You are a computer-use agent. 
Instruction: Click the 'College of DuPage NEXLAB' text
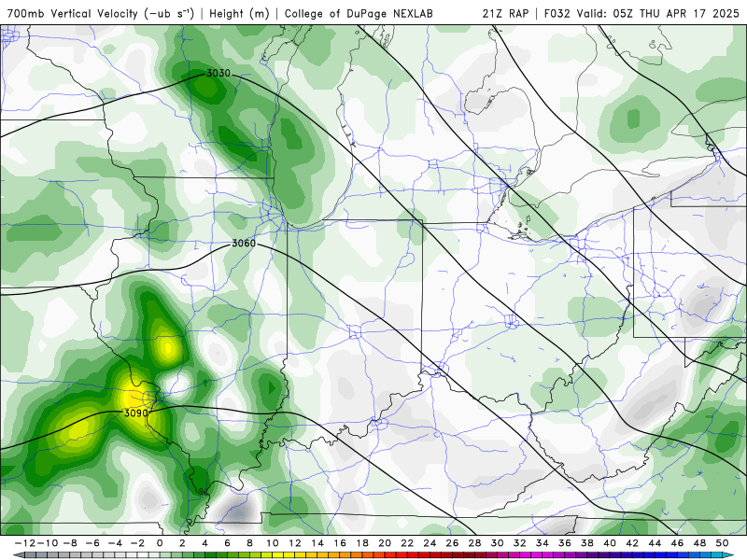click(x=359, y=13)
